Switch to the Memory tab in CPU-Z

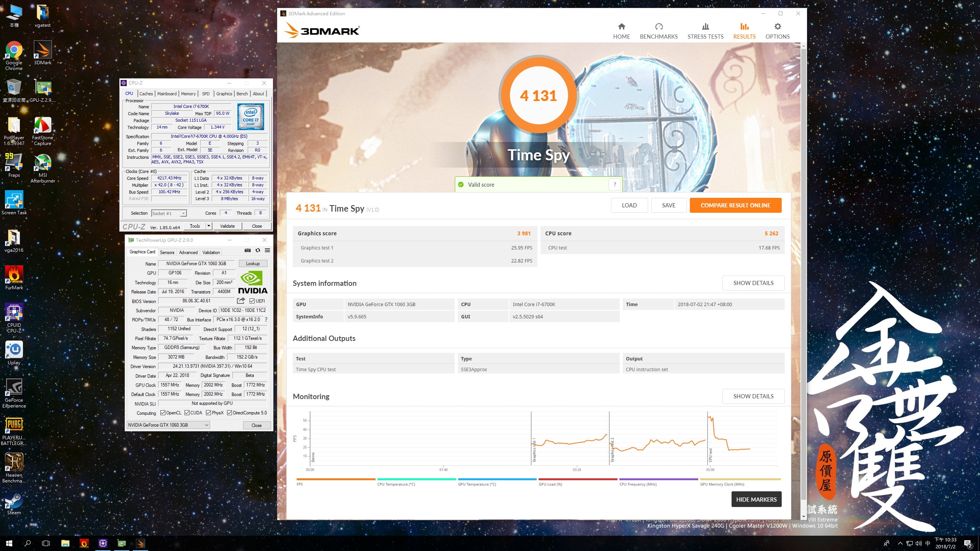pyautogui.click(x=188, y=94)
